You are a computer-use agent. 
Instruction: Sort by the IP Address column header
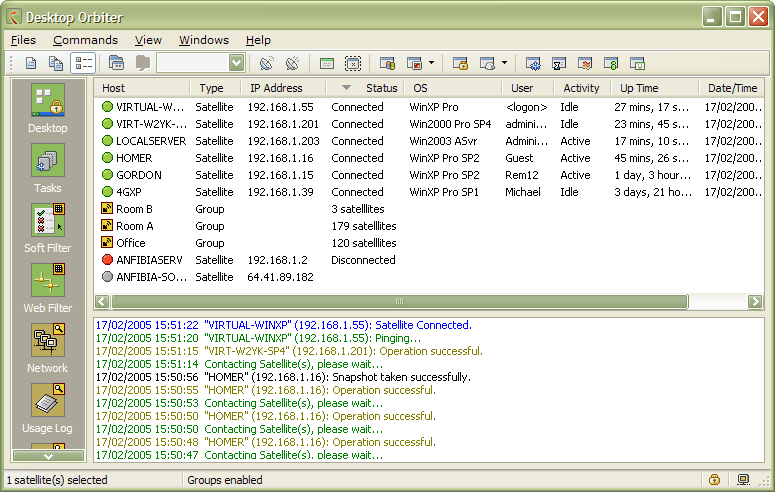(283, 88)
